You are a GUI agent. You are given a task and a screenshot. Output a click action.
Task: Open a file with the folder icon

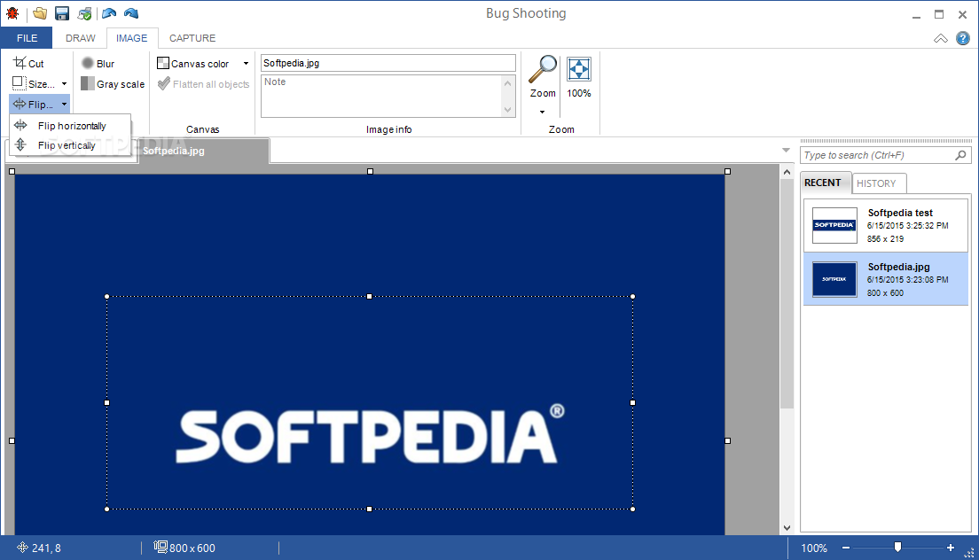point(40,13)
